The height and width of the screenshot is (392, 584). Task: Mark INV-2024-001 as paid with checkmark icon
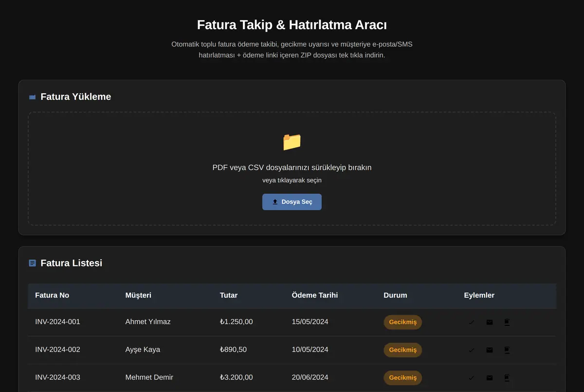click(471, 322)
